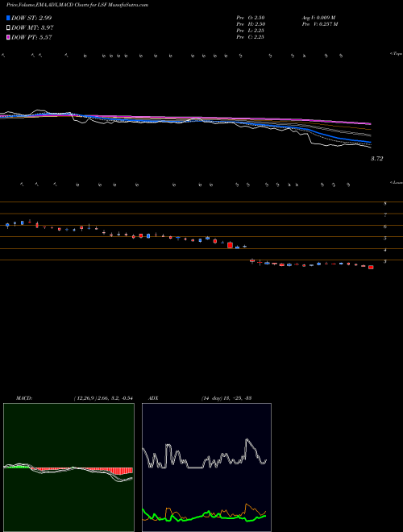
Task: Click the magenta DOW PT legend swatch
Action: (8, 37)
